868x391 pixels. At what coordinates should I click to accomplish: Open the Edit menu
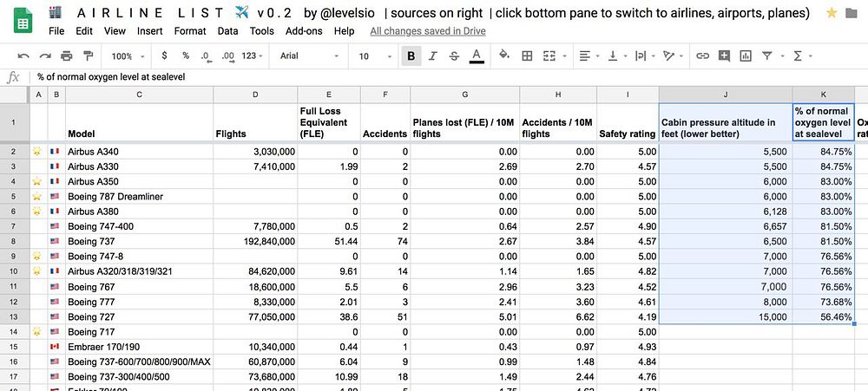coord(84,31)
